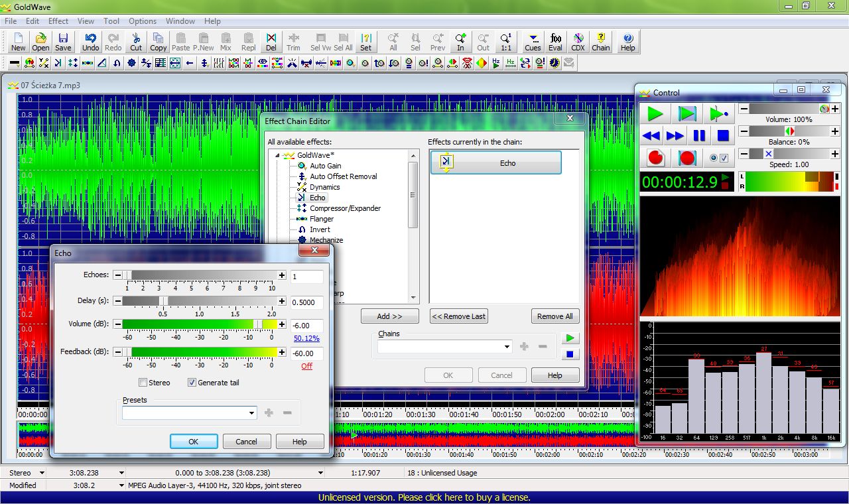Screen dimensions: 849x504
Task: Open the Eval expression evaluator icon
Action: point(555,42)
